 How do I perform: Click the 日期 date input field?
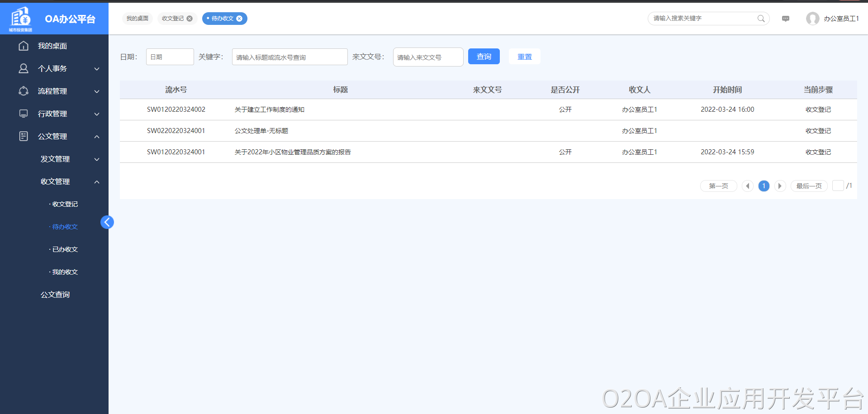point(170,57)
